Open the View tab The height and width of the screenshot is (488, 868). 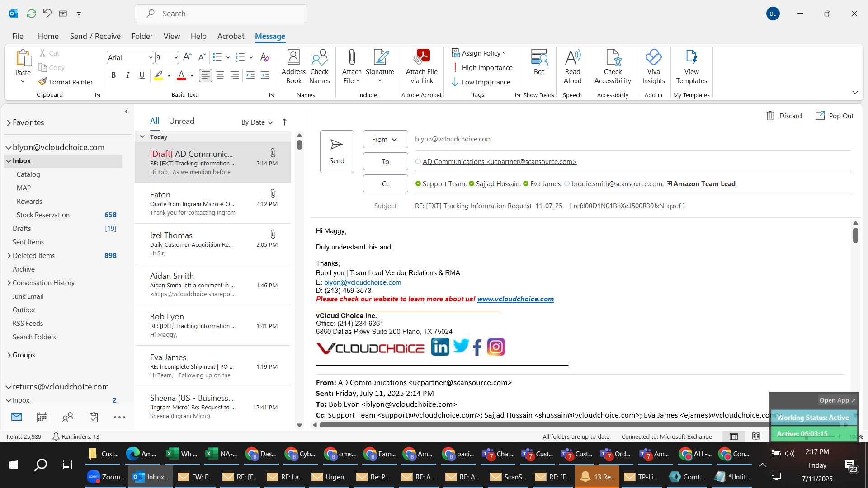171,36
